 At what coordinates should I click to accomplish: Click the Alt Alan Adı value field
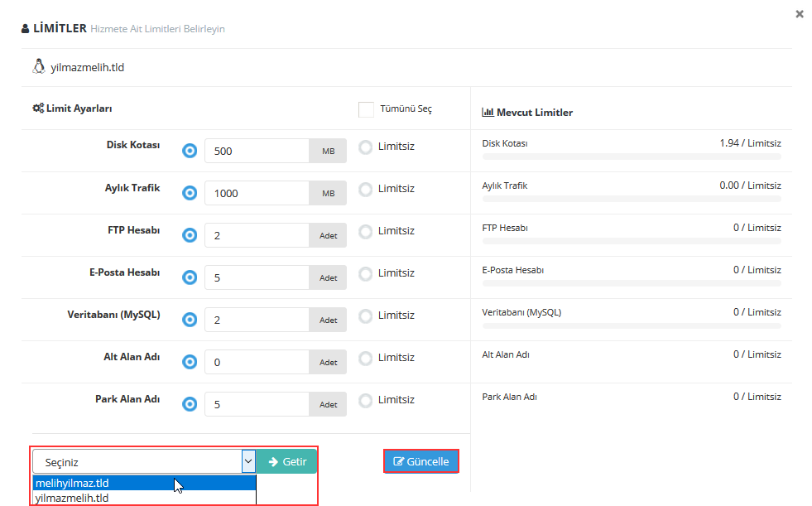[257, 362]
